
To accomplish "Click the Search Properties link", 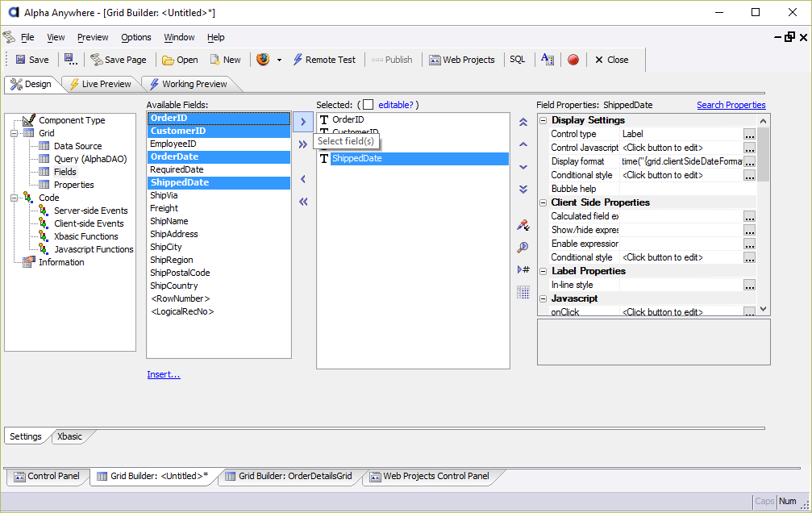I will pyautogui.click(x=731, y=105).
